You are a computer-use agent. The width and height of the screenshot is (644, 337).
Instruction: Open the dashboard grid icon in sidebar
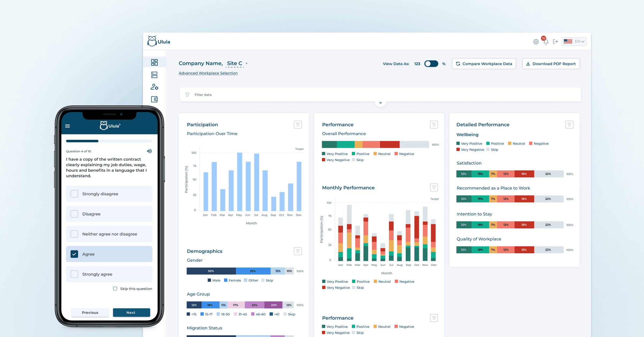[154, 63]
